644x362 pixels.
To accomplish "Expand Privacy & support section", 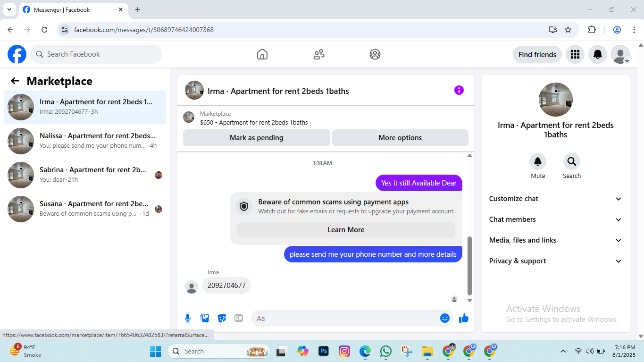I will (x=555, y=261).
